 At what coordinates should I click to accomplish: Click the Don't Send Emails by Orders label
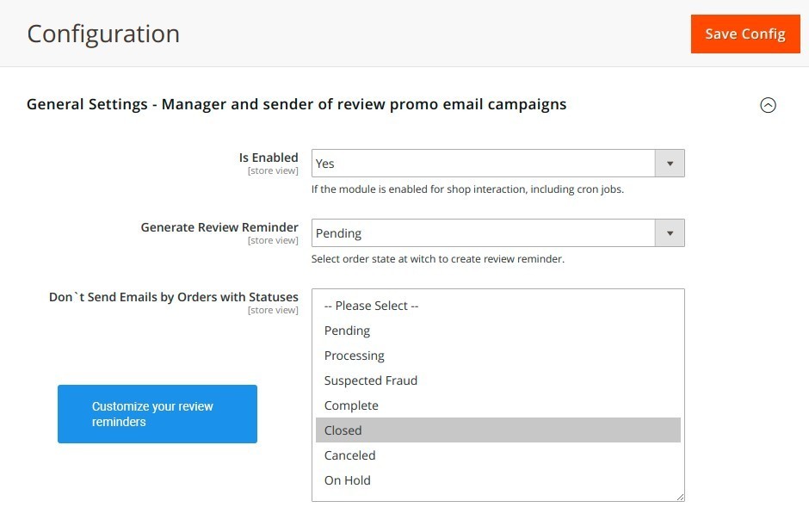point(173,297)
